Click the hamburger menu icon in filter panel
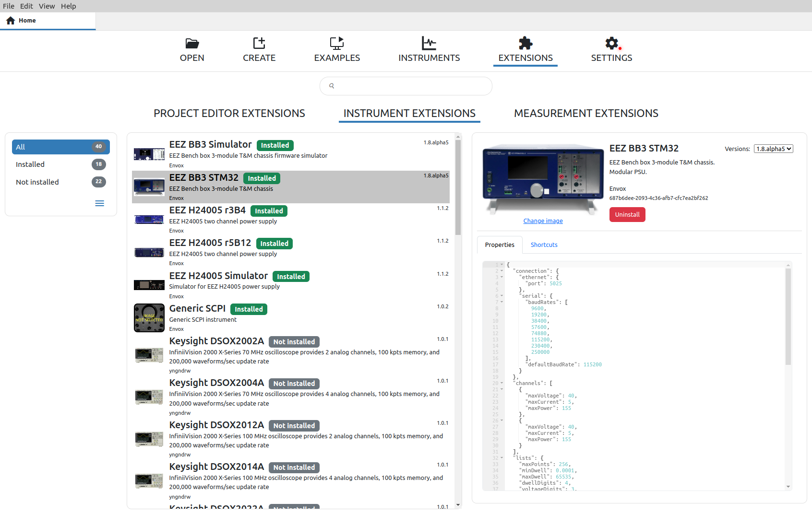This screenshot has width=812, height=514. pos(99,203)
